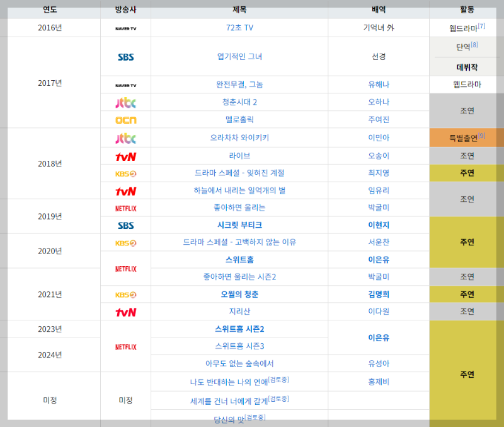The height and width of the screenshot is (427, 504).
Task: Click the 배역 column header
Action: point(379,9)
